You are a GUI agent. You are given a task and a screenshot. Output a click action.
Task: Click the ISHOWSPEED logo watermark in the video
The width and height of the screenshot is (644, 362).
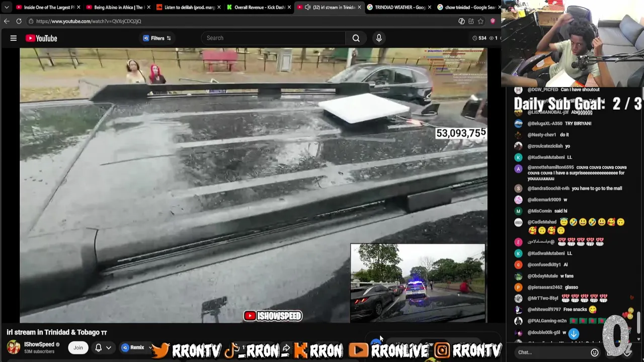[x=273, y=316]
